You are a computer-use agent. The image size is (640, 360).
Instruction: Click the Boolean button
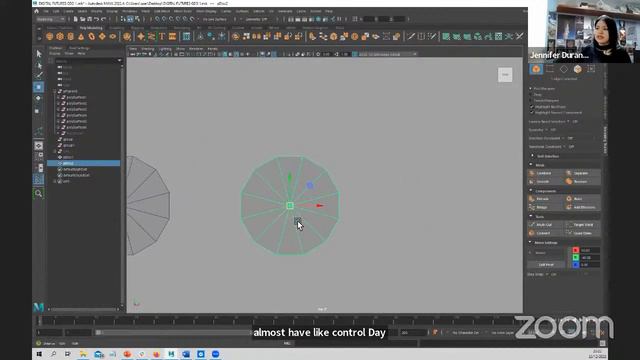(x=582, y=181)
